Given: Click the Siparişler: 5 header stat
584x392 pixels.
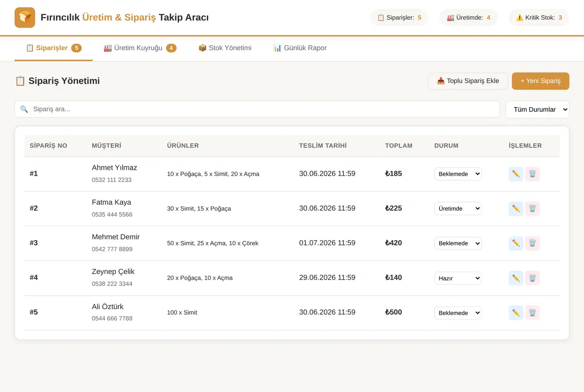Looking at the screenshot, I should 399,18.
